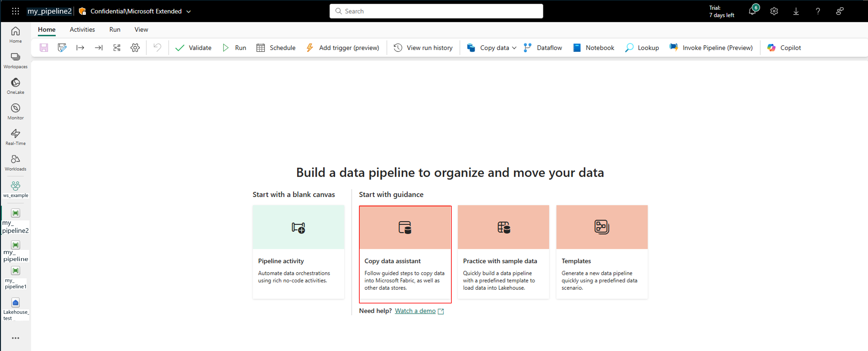Open the Watch a demo link

[415, 311]
